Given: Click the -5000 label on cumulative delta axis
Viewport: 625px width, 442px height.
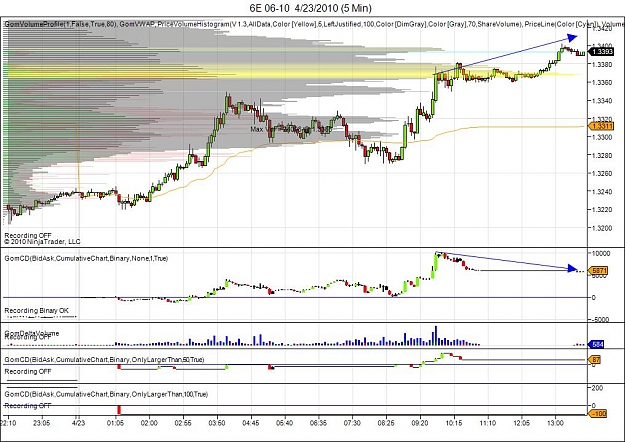Looking at the screenshot, I should pos(600,320).
